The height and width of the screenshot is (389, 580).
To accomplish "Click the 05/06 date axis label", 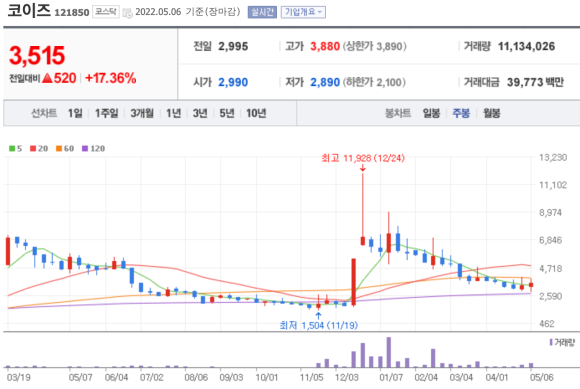I will pos(542,378).
